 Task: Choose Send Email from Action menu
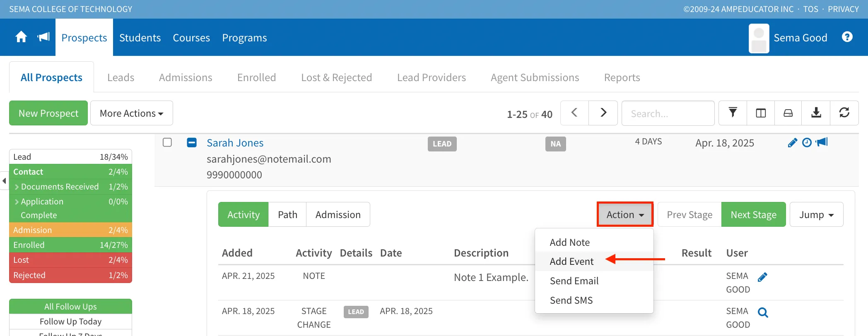point(594,281)
